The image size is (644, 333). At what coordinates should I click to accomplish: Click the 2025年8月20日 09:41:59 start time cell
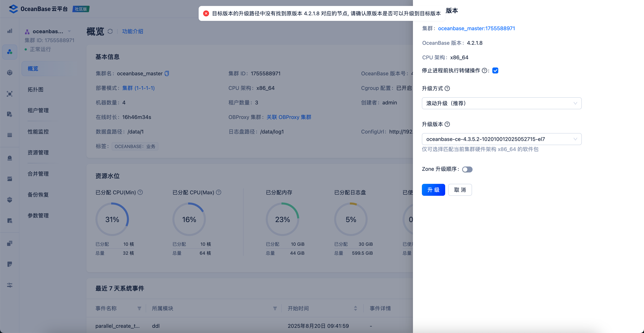coord(318,326)
